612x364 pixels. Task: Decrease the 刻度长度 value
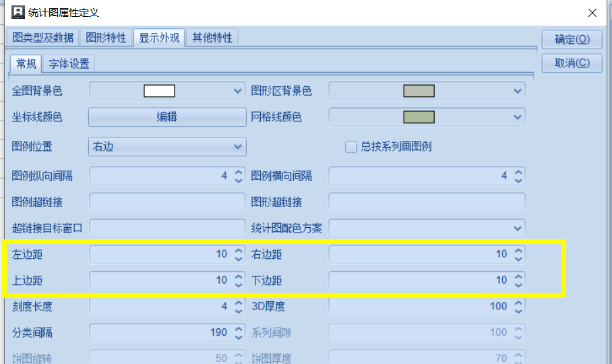click(239, 311)
